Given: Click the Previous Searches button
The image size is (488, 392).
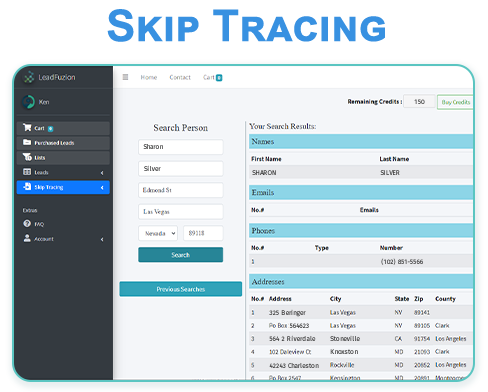Looking at the screenshot, I should tap(181, 289).
